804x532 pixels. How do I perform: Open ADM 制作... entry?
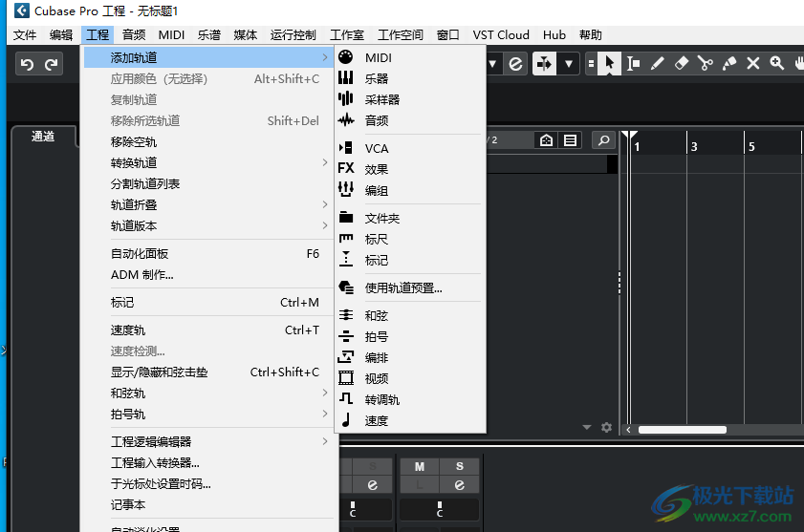[x=208, y=274]
